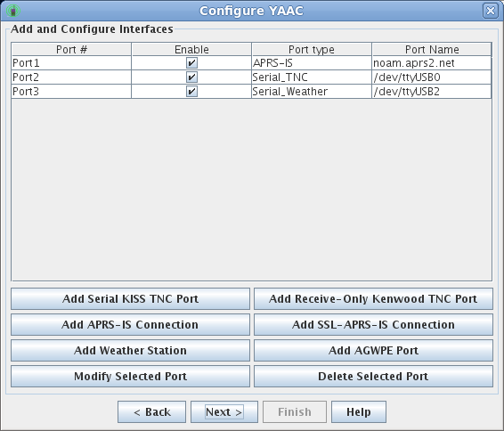
Task: Select the Port2 row cell
Action: tap(71, 77)
